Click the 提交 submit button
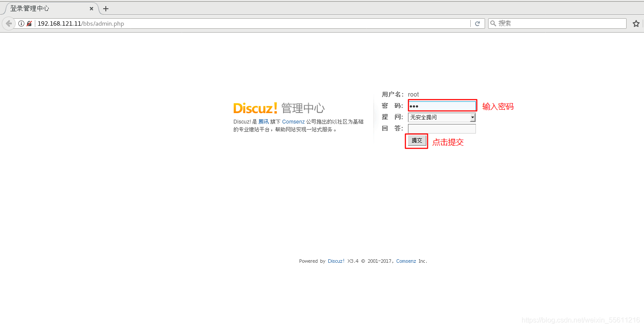 click(x=417, y=141)
